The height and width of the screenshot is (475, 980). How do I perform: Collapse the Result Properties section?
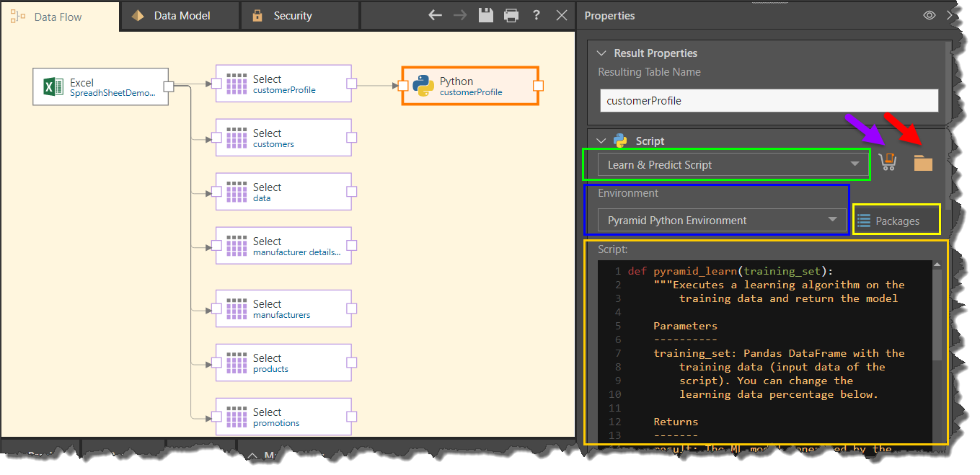[601, 53]
